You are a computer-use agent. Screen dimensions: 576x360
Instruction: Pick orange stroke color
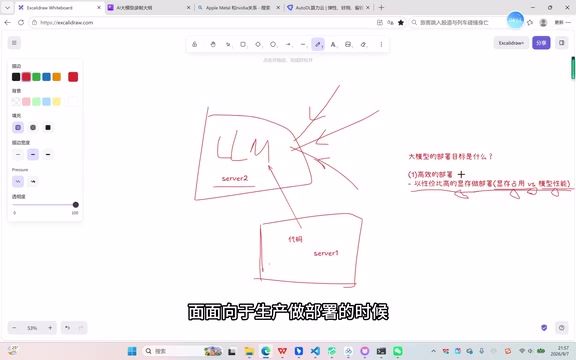57,77
